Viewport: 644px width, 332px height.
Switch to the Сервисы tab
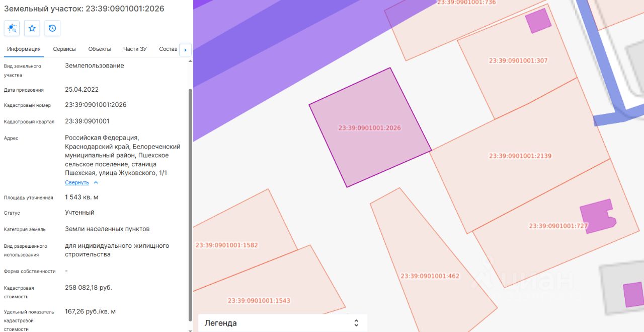point(64,49)
